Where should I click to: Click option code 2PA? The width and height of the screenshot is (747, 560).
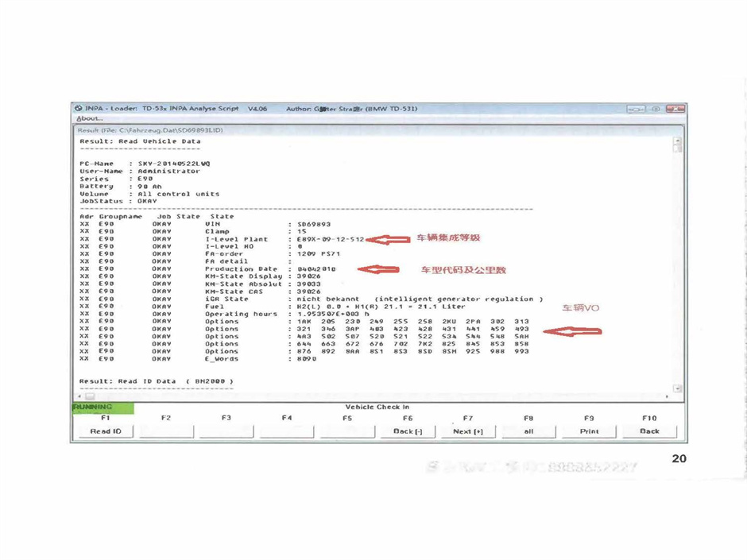(x=473, y=322)
